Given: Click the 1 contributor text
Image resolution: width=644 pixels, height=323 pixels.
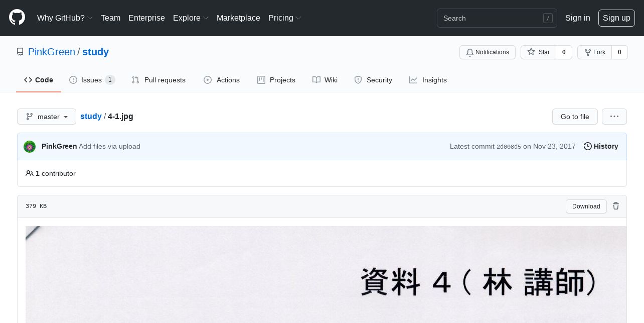Looking at the screenshot, I should point(51,173).
